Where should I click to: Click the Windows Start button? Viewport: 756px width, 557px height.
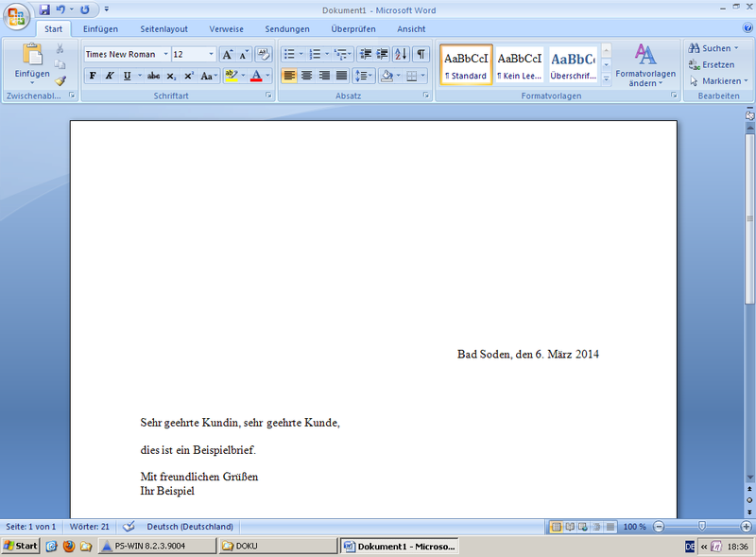tap(20, 546)
